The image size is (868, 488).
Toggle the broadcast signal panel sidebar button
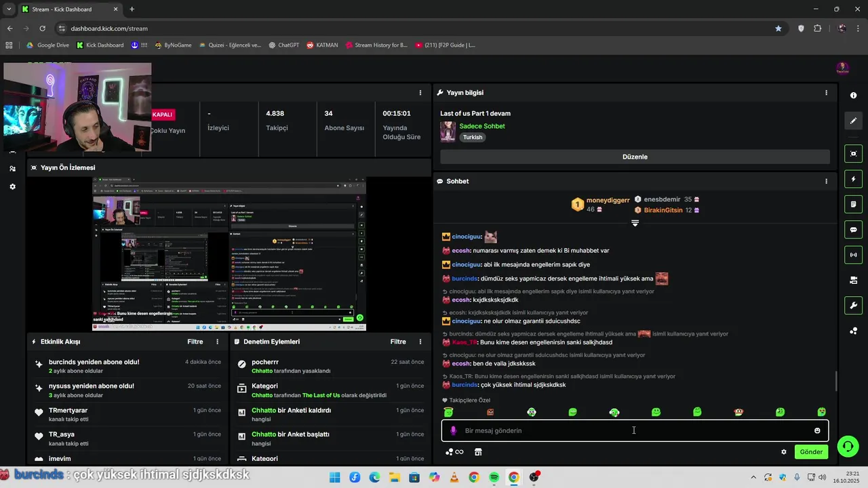pos(853,255)
